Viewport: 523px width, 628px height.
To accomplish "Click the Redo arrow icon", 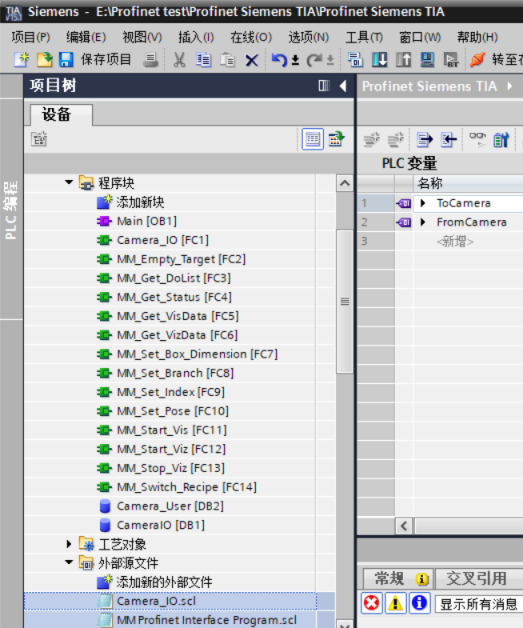I will coord(314,60).
